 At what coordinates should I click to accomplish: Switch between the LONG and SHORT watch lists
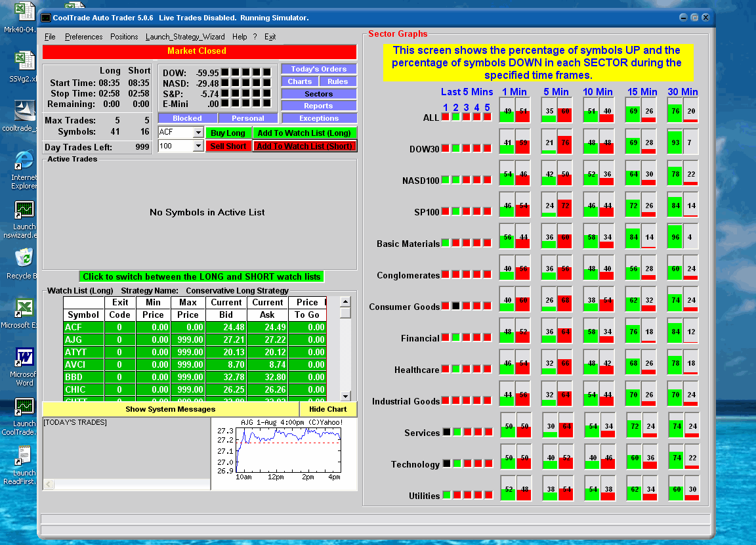201,277
